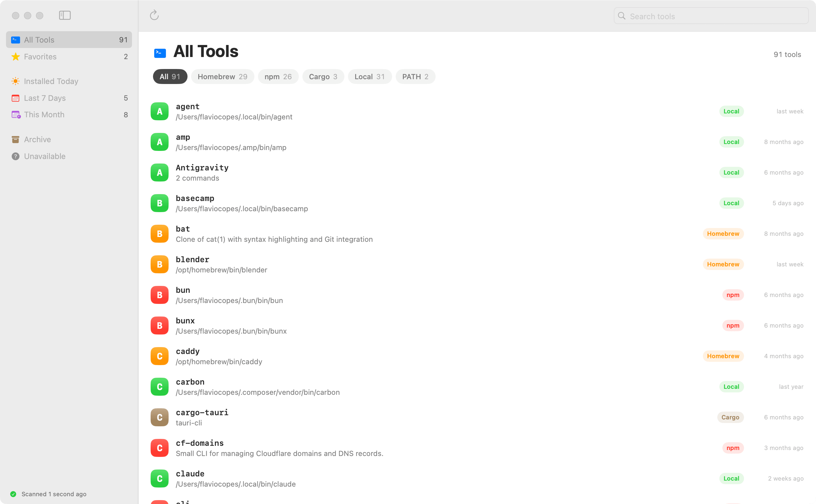Click the orange C icon for caddy
Image resolution: width=816 pixels, height=504 pixels.
tap(159, 356)
